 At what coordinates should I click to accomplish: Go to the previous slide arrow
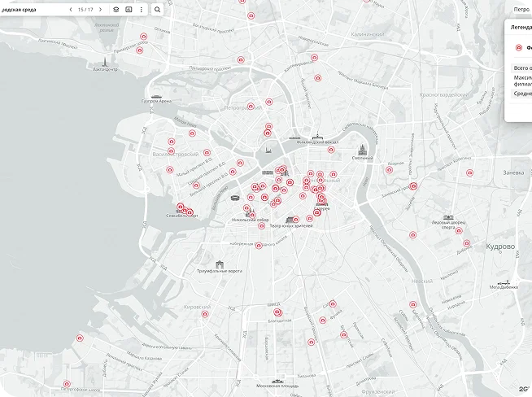click(70, 9)
